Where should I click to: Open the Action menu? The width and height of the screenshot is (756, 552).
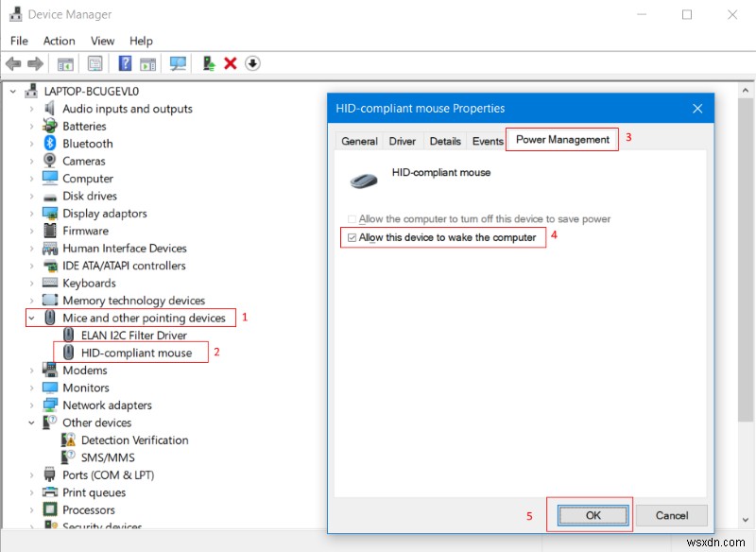(x=59, y=41)
